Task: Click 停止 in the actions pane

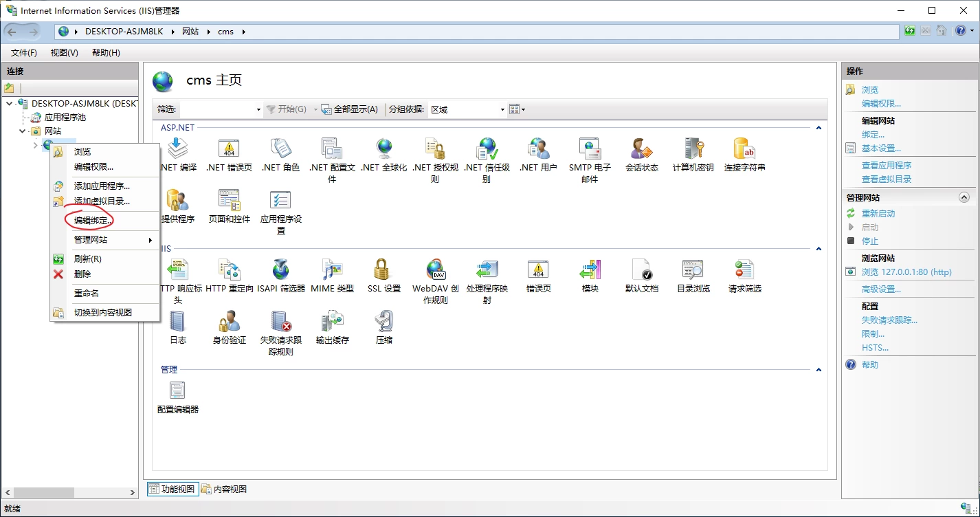Action: pos(870,241)
